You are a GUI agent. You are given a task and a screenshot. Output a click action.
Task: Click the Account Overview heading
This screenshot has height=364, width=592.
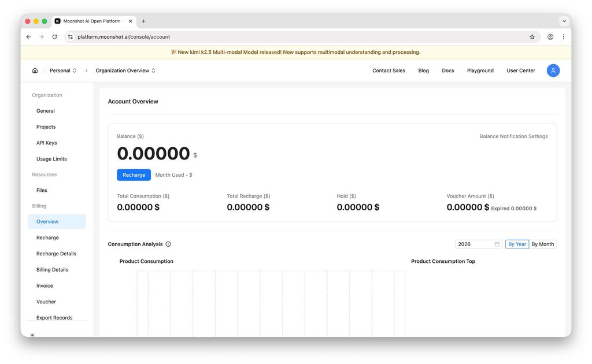(x=133, y=102)
